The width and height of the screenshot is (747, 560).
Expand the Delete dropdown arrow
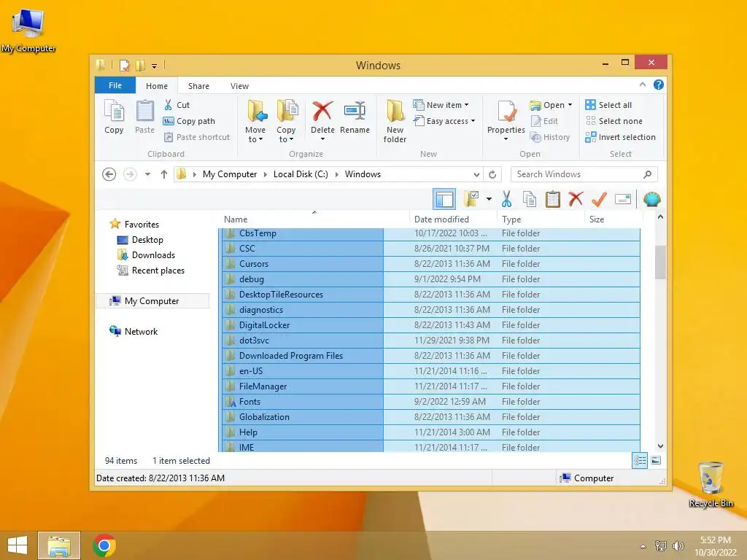322,139
